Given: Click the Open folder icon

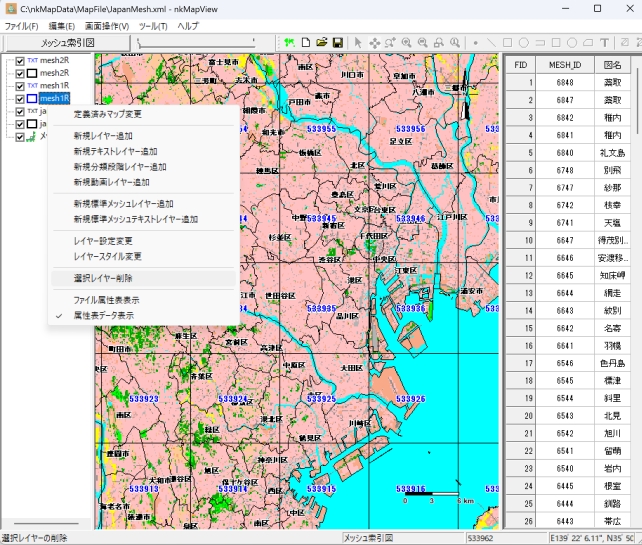Looking at the screenshot, I should coord(322,43).
